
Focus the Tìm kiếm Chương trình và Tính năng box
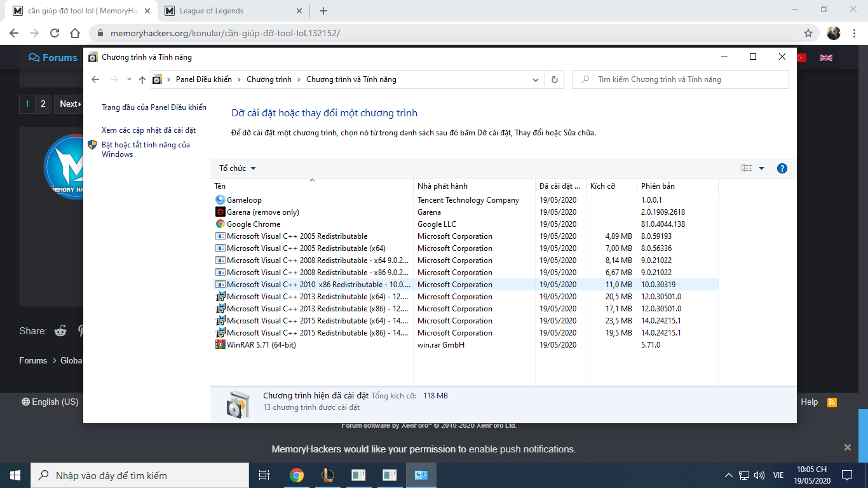pos(681,79)
